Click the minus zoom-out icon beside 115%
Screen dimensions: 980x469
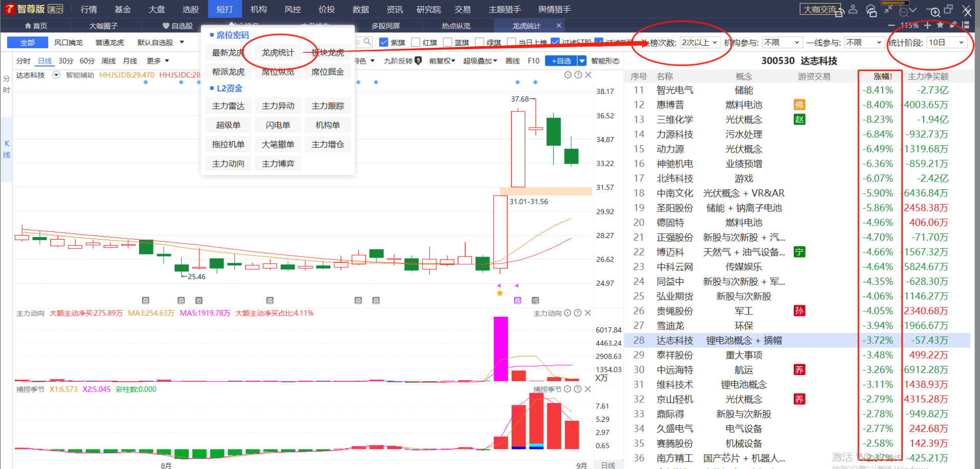pyautogui.click(x=891, y=25)
